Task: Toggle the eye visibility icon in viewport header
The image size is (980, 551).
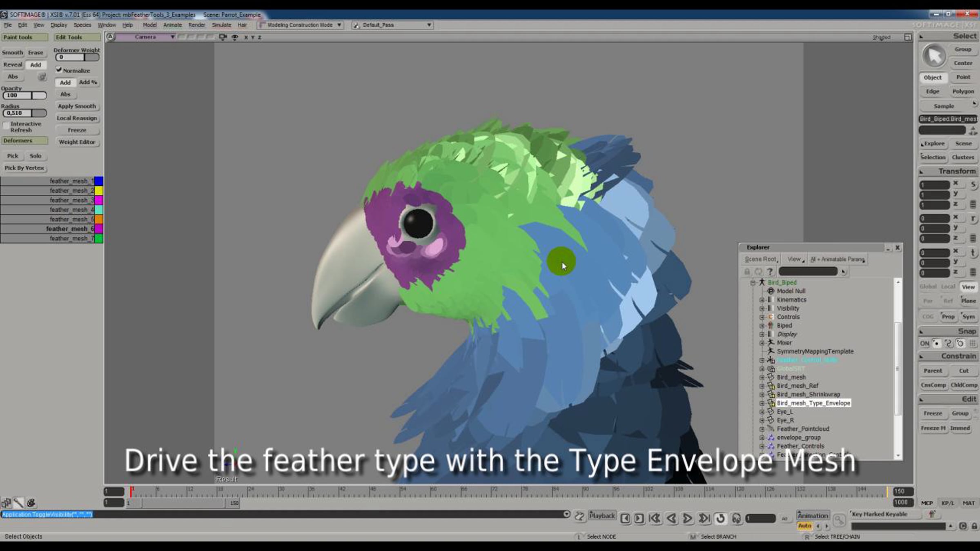Action: pos(235,37)
